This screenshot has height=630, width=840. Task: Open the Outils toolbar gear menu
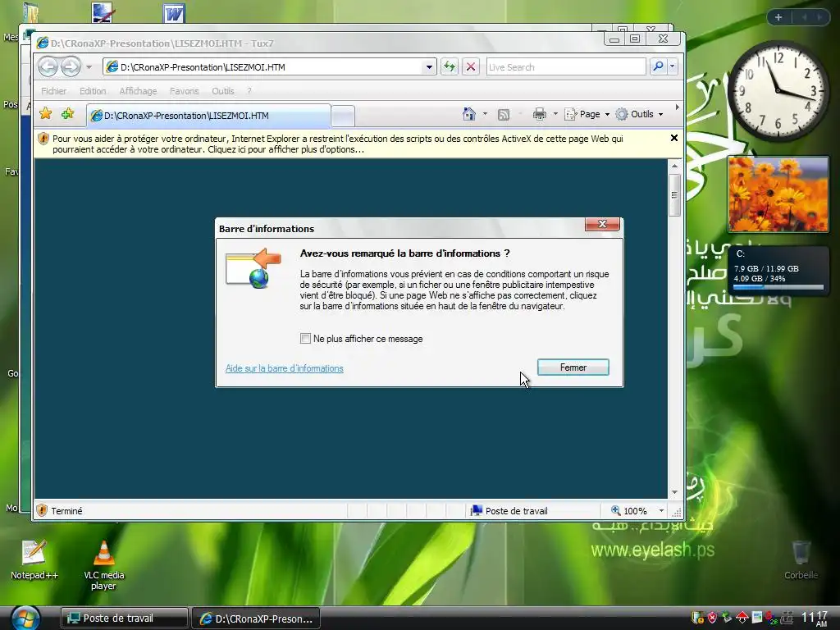(640, 114)
